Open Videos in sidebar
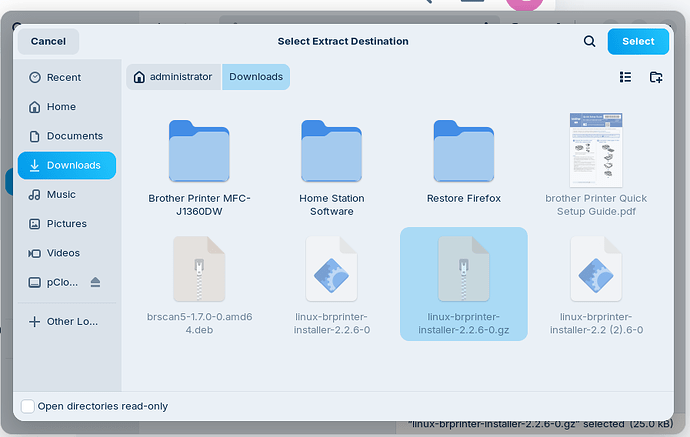 pos(67,253)
